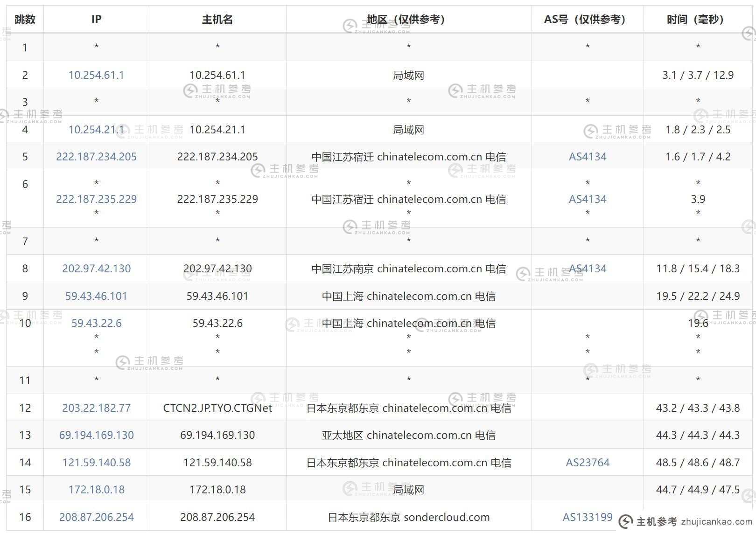Select the AS号（仅供参考） column header
The image size is (756, 533).
click(588, 19)
